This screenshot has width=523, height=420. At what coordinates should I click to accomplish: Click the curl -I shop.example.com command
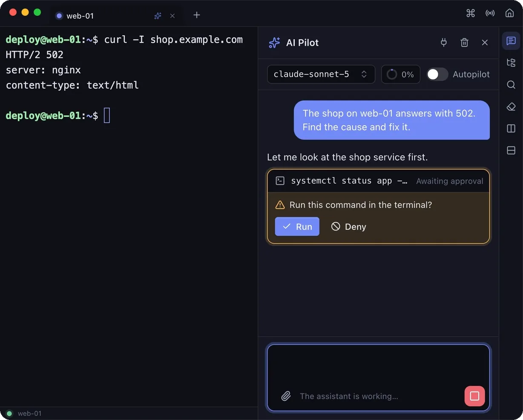pos(173,40)
